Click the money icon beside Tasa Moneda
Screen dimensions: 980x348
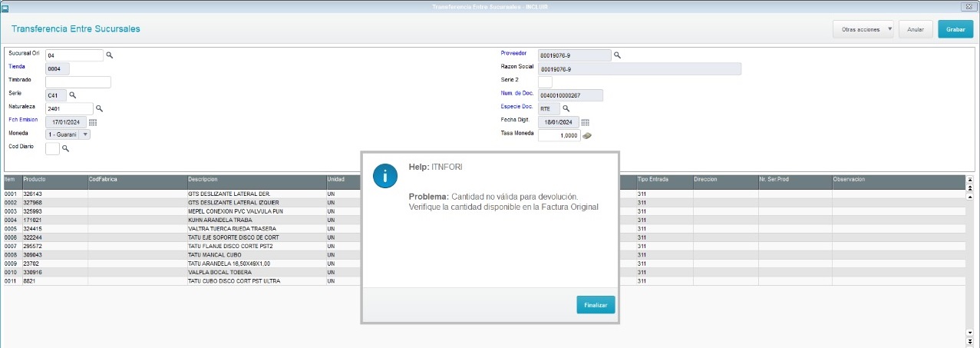[586, 135]
